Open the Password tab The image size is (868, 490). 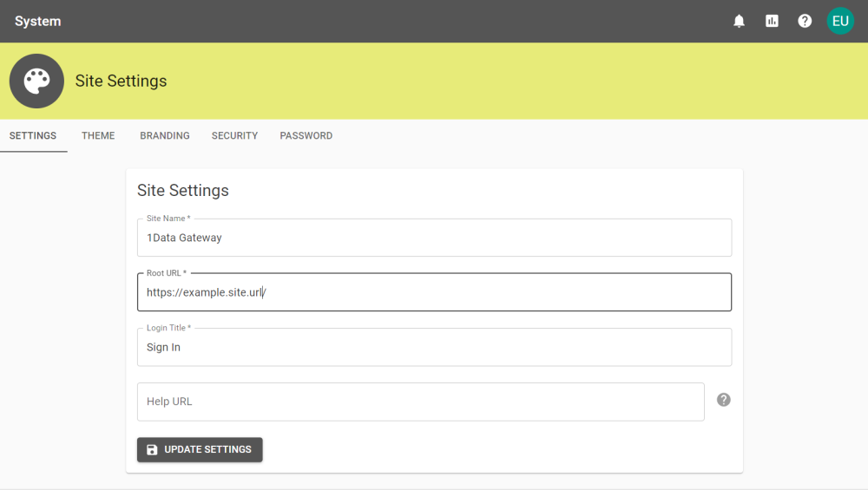(306, 135)
